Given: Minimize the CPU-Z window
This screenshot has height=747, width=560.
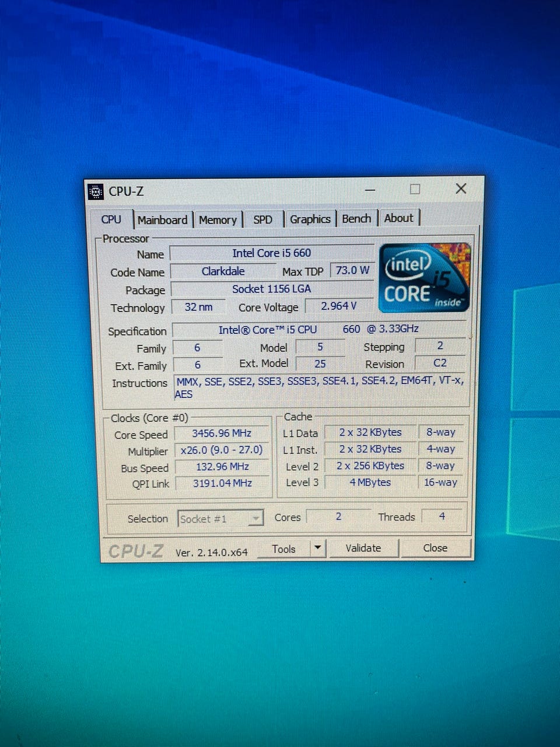Looking at the screenshot, I should point(370,190).
